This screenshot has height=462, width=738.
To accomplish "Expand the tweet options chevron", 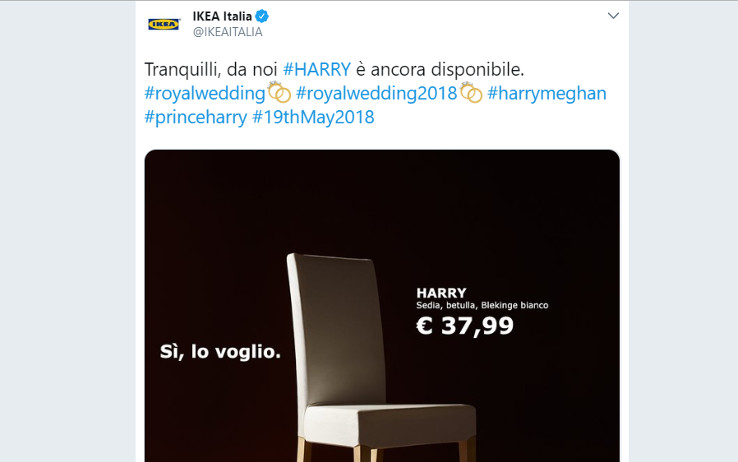I will coord(613,16).
